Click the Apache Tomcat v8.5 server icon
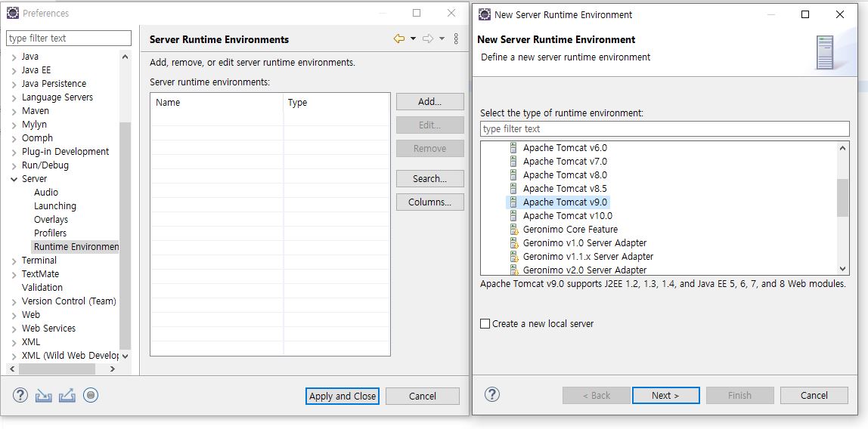This screenshot has height=429, width=868. (513, 189)
